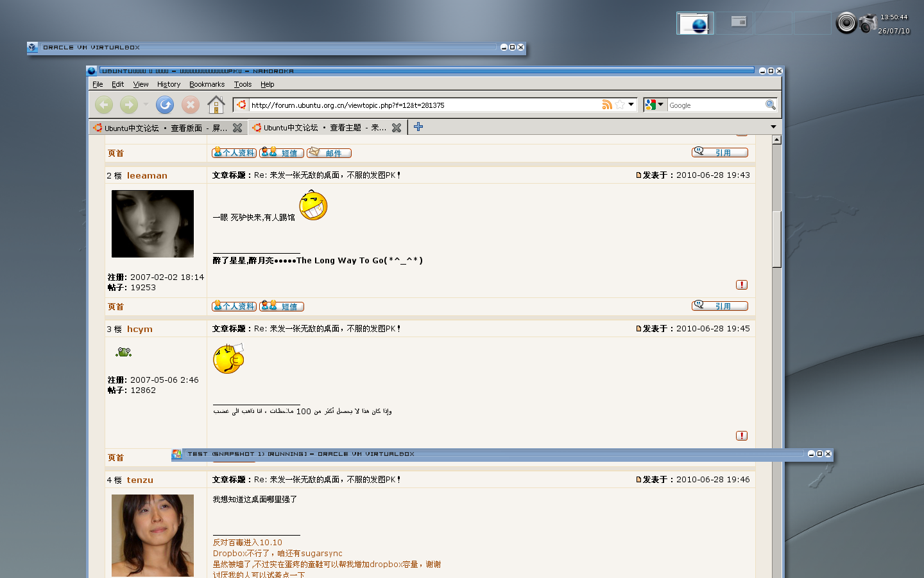Click first post's 短信 message button

point(282,153)
